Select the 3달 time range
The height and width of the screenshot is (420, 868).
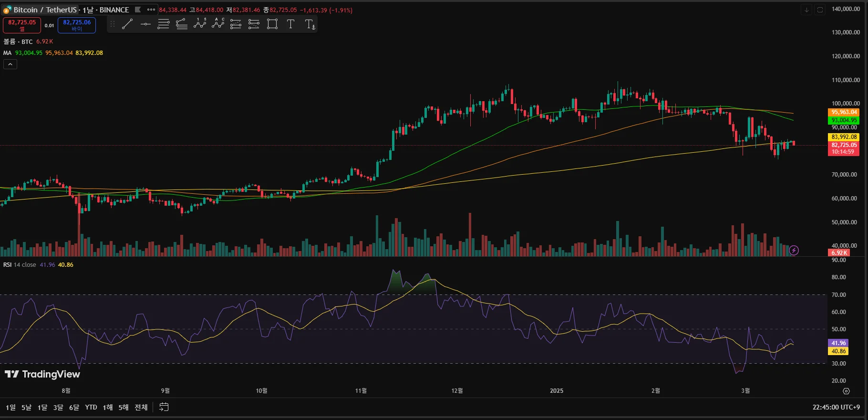coord(58,407)
